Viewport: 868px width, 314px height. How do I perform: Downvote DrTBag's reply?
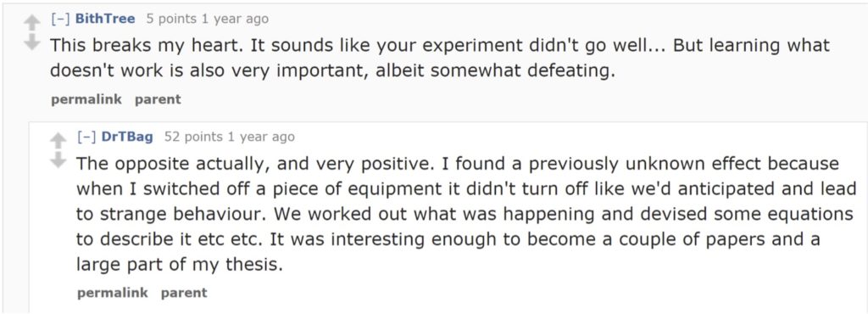pyautogui.click(x=58, y=160)
